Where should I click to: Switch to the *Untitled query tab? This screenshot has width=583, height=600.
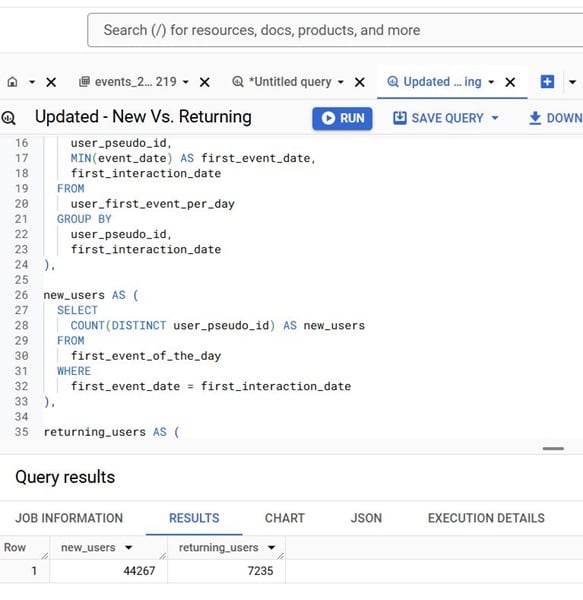[290, 82]
